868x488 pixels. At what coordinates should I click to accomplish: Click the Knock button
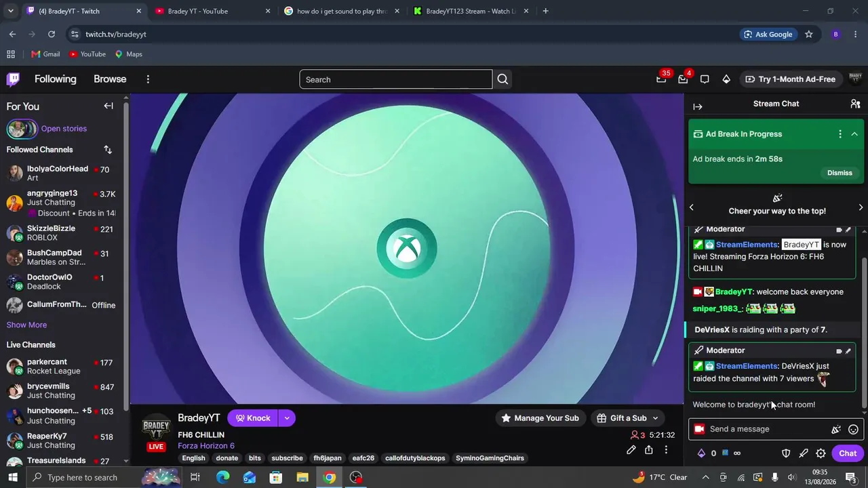253,418
